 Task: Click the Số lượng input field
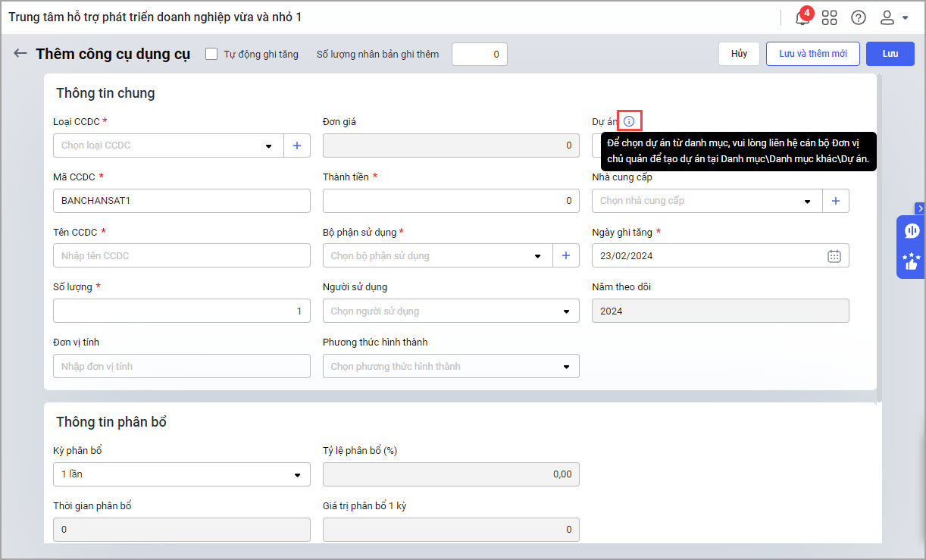tap(182, 311)
